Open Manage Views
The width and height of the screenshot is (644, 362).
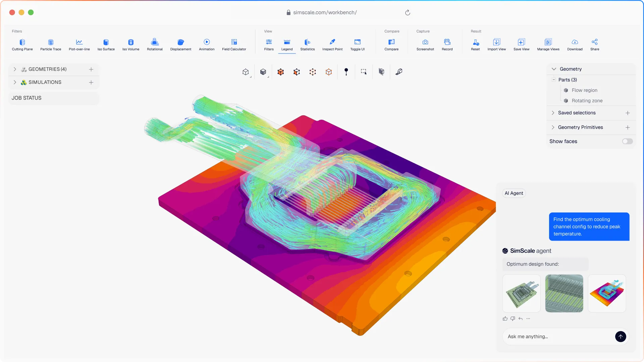[x=548, y=45]
